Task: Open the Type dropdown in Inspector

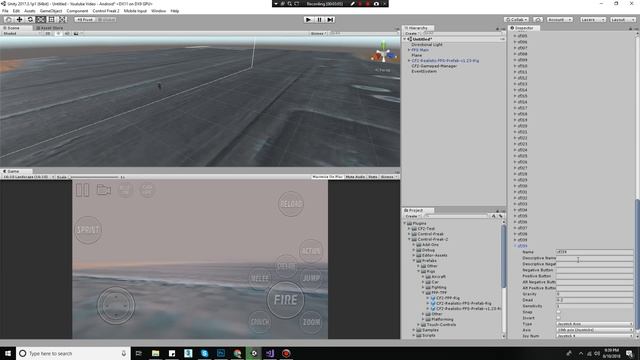Action: click(x=594, y=324)
